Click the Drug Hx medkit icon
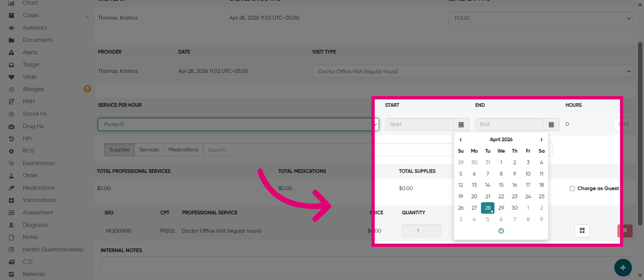 (x=11, y=126)
